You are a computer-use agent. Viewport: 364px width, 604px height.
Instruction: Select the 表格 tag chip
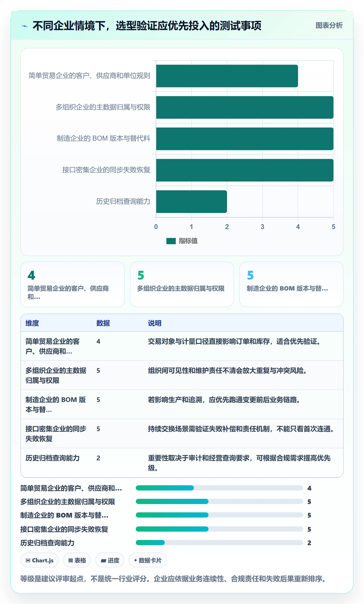77,560
